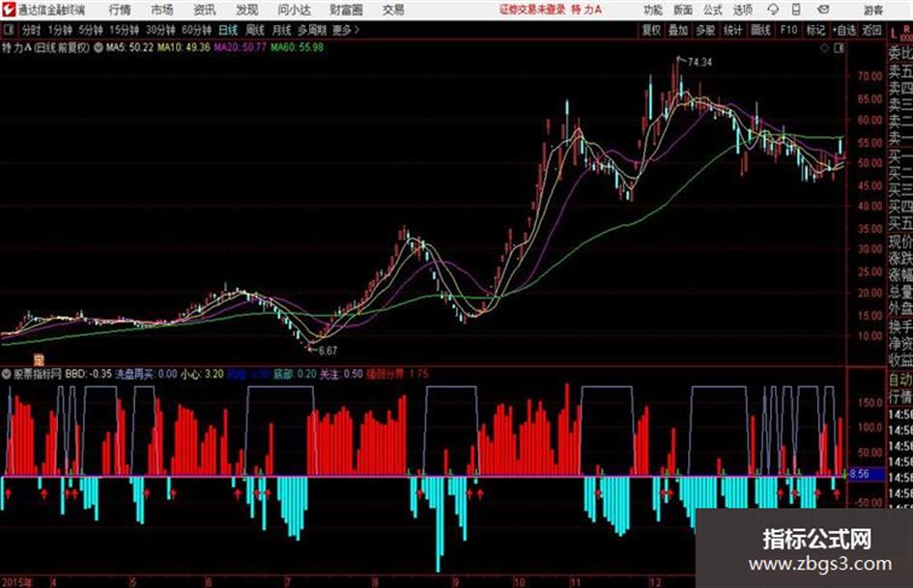This screenshot has width=913, height=588.
Task: Switch to 60分钟 period
Action: 196,30
